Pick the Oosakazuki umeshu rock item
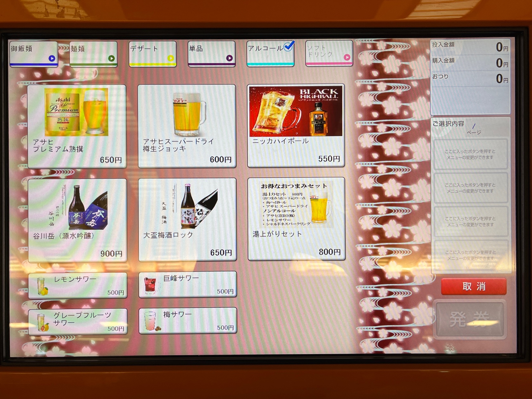The height and width of the screenshot is (399, 532). (x=187, y=219)
